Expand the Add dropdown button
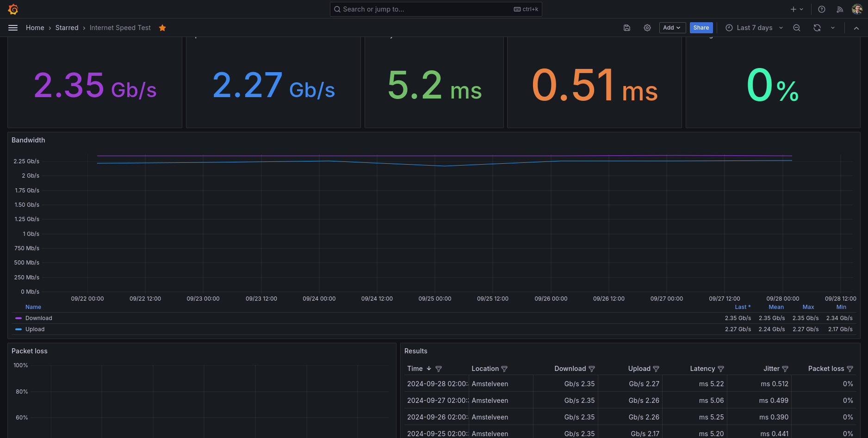 [x=671, y=28]
